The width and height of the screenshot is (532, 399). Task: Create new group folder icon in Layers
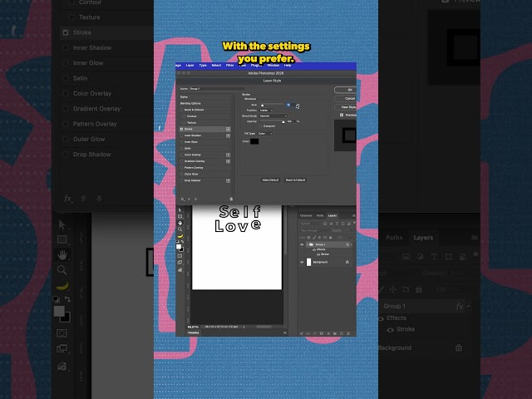[334, 333]
